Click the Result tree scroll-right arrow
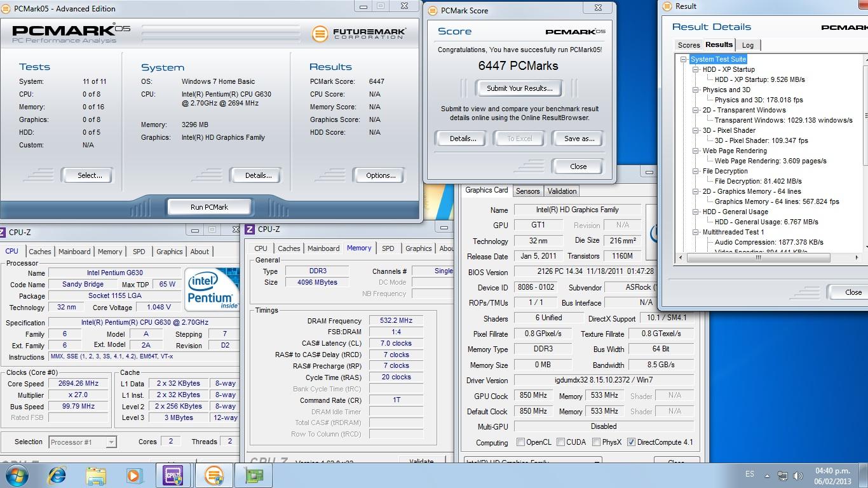The height and width of the screenshot is (488, 868). [857, 258]
